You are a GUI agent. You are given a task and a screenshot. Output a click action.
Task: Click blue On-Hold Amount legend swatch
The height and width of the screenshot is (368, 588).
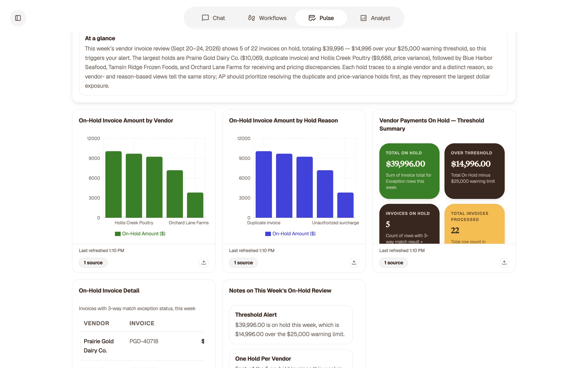(x=268, y=234)
